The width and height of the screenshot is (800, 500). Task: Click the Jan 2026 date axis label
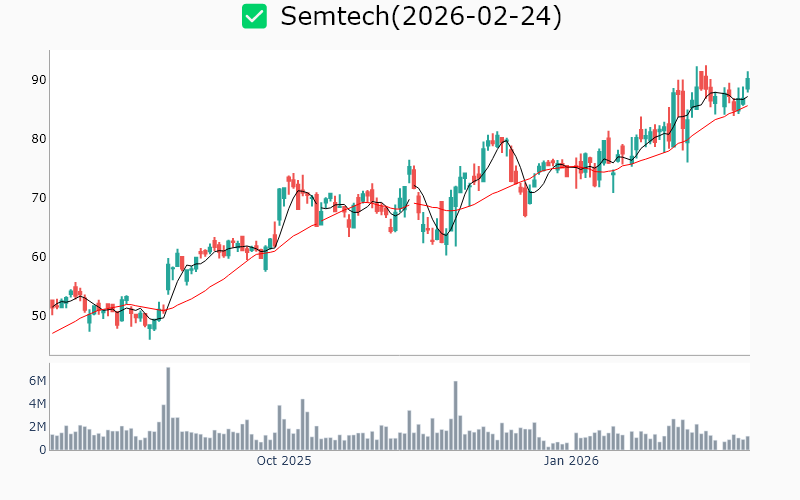(571, 461)
